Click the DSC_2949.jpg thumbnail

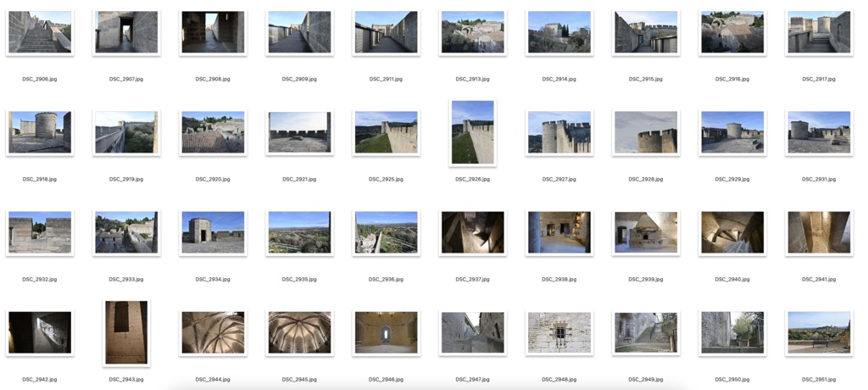(646, 332)
